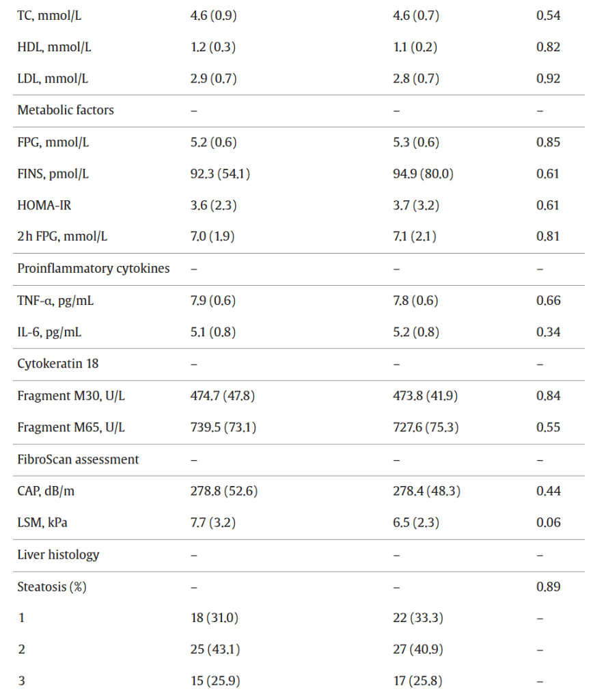
Task: Click the value 739.5 (73.1)
Action: point(223,427)
